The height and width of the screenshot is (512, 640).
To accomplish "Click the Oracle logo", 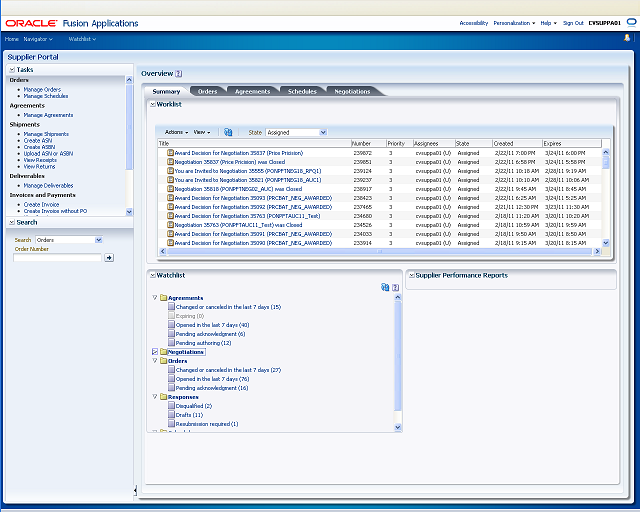I will point(31,23).
